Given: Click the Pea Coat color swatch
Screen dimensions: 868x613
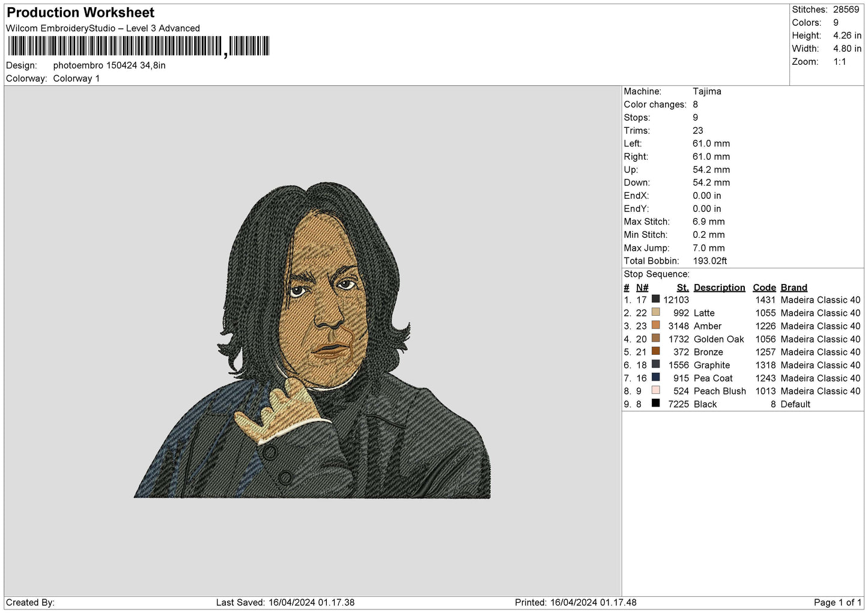Looking at the screenshot, I should coord(655,377).
